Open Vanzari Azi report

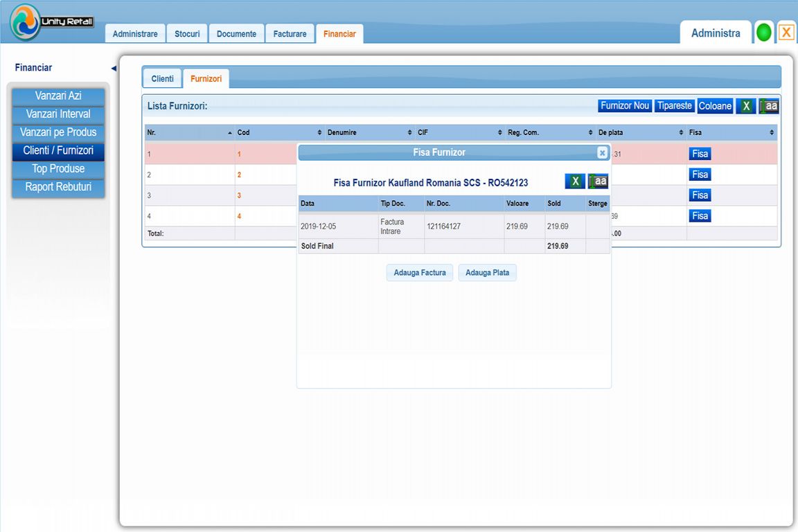[58, 96]
